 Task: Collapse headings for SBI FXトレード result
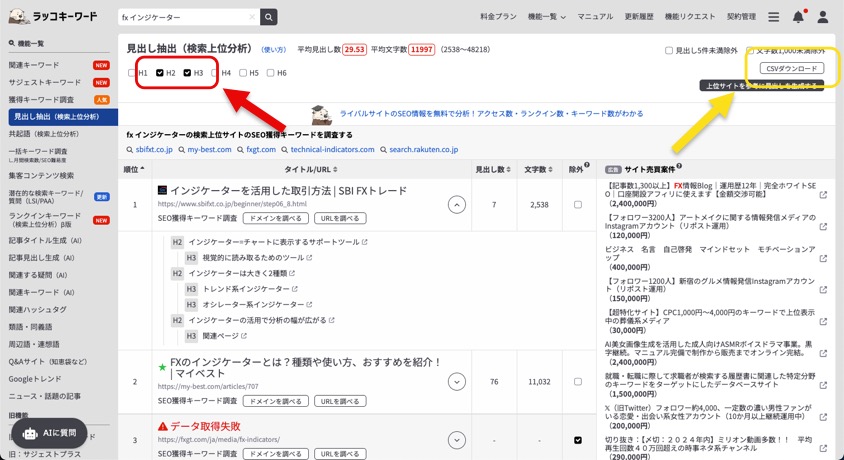[x=457, y=205]
